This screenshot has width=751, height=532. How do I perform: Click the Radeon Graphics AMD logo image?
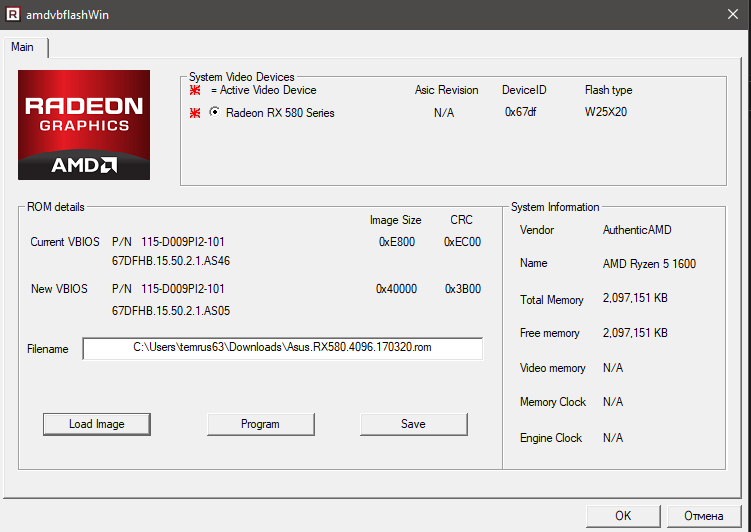(x=84, y=125)
